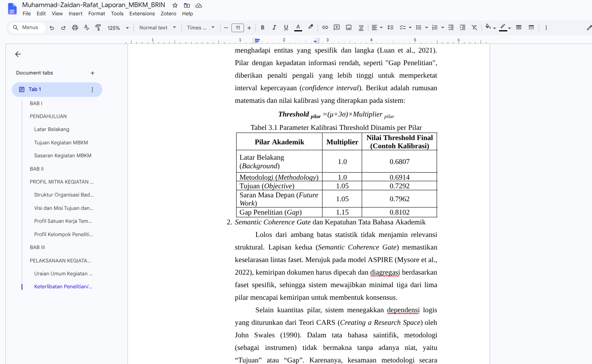Image resolution: width=592 pixels, height=364 pixels.
Task: Click the Print icon in toolbar
Action: coord(75,28)
